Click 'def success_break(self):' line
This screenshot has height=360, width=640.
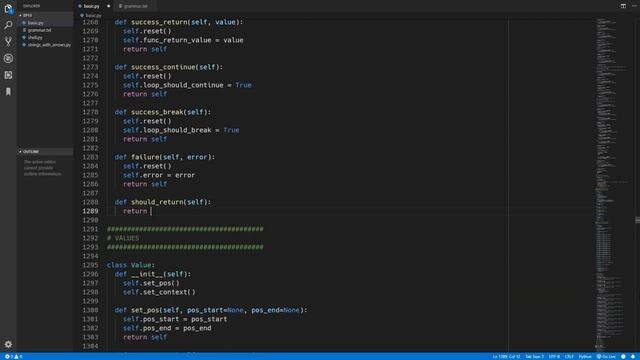pos(162,112)
